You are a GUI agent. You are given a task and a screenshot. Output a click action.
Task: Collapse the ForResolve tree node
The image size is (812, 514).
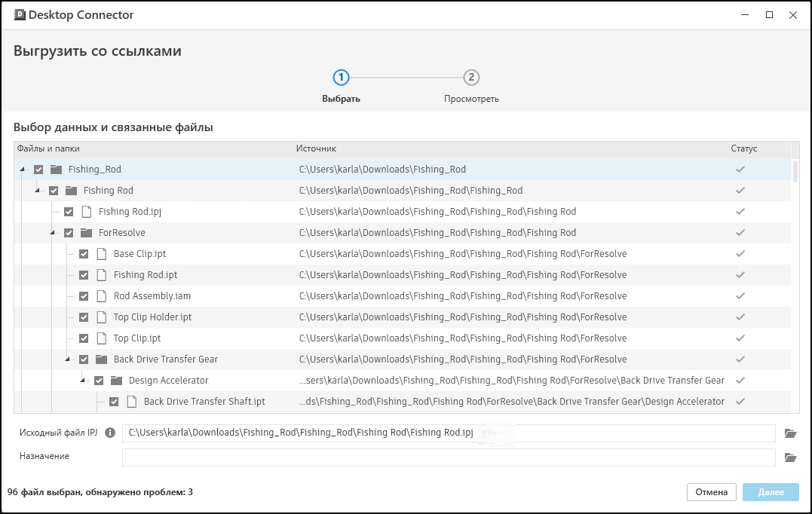coord(52,233)
